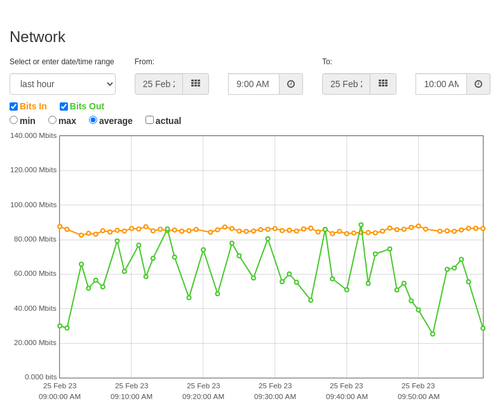Click the '09:50:00 AM' x-axis label
500x403 pixels.
point(418,397)
